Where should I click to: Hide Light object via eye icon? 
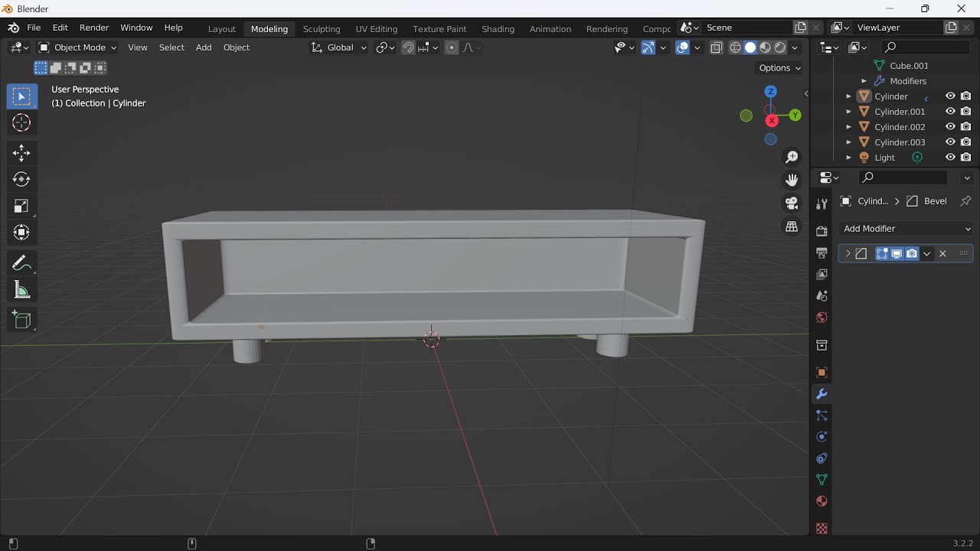(950, 158)
